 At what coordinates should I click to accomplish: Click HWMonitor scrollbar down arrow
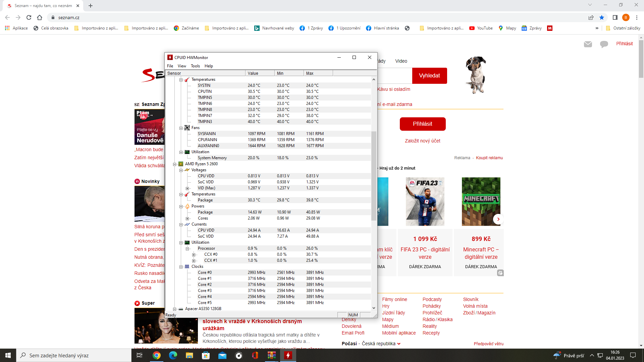coord(374,308)
